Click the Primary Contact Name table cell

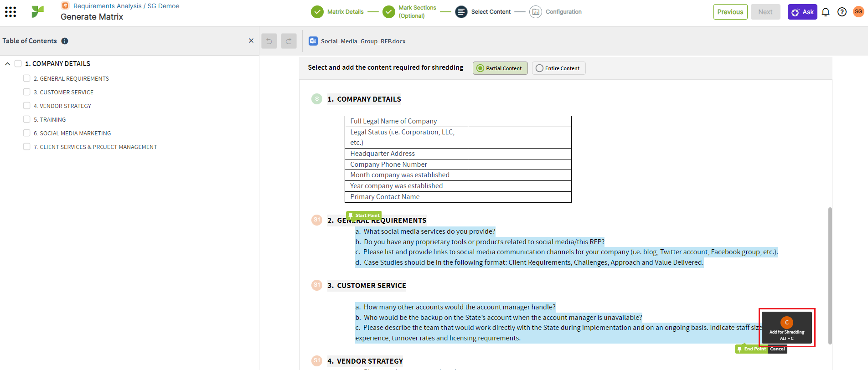(x=406, y=197)
